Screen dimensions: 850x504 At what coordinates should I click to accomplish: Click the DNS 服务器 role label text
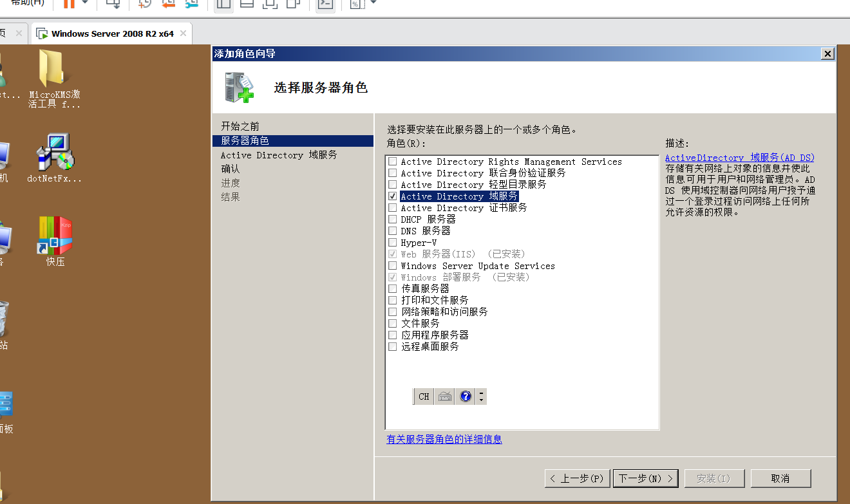426,231
